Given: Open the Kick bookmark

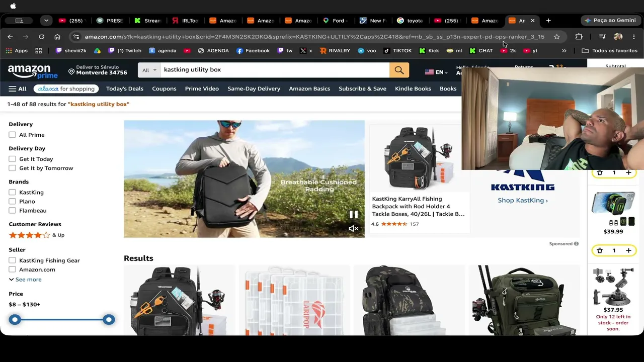Looking at the screenshot, I should [x=429, y=51].
